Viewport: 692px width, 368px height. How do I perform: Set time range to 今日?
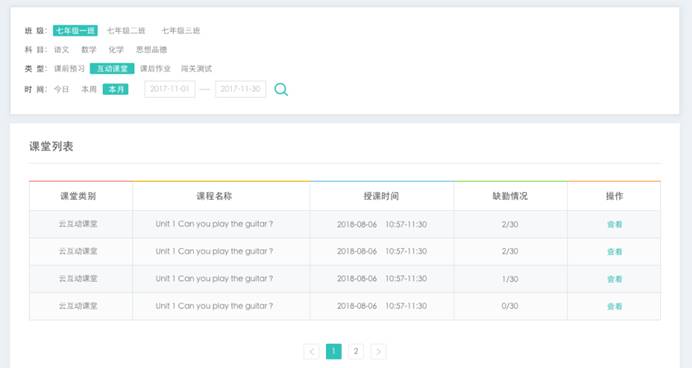tap(61, 89)
